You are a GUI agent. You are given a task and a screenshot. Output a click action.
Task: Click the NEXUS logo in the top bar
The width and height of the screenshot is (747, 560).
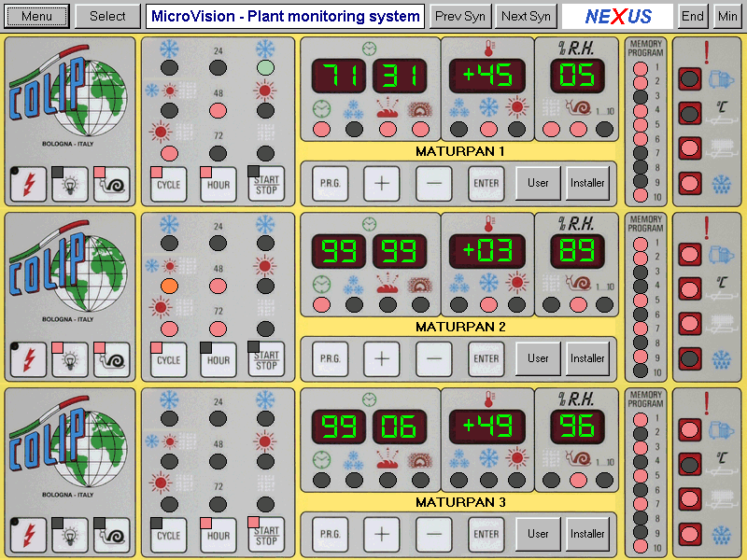[x=618, y=16]
